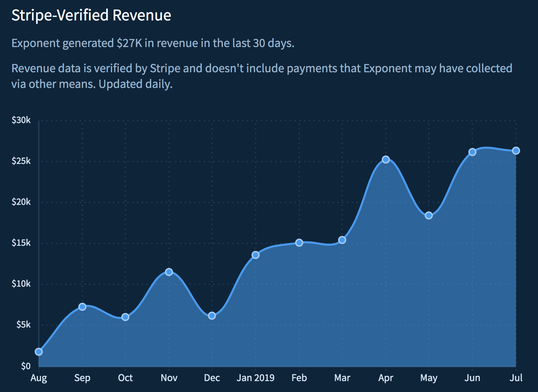The height and width of the screenshot is (392, 538).
Task: Click the $20k y-axis label
Action: [21, 202]
